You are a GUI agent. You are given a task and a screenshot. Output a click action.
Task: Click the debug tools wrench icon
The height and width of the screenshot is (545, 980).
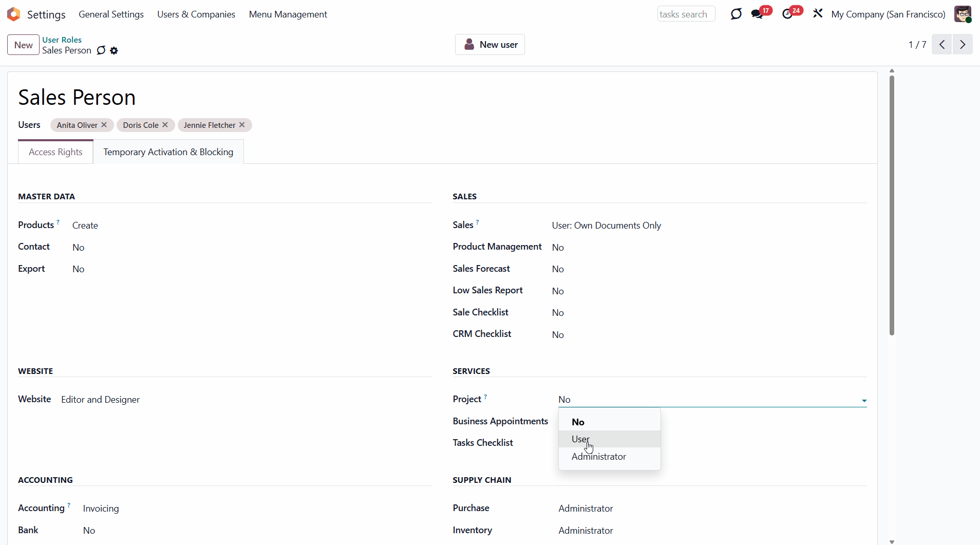coord(818,14)
